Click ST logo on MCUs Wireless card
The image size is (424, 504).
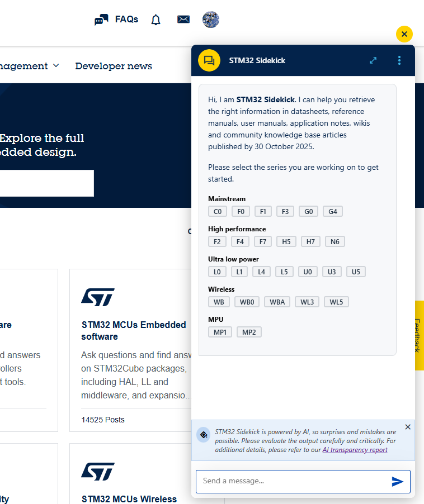[x=98, y=472]
